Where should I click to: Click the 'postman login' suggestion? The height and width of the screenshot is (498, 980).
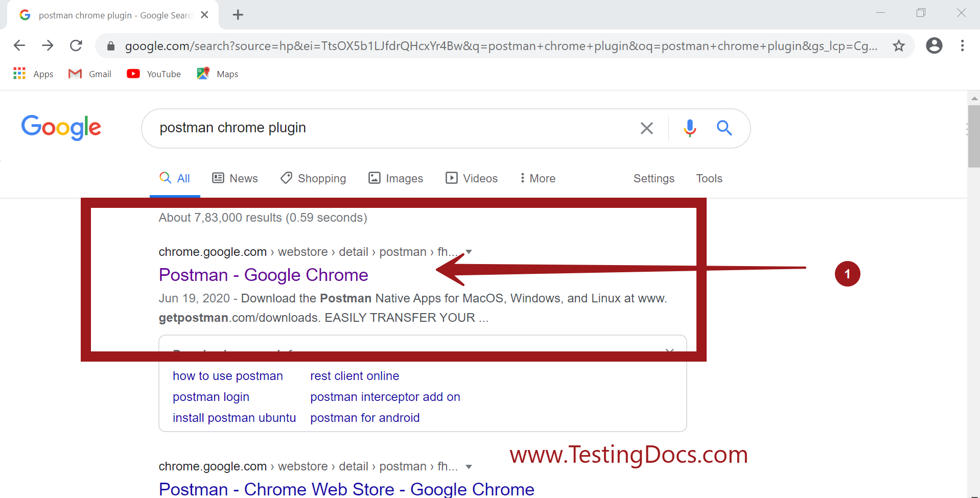click(211, 397)
